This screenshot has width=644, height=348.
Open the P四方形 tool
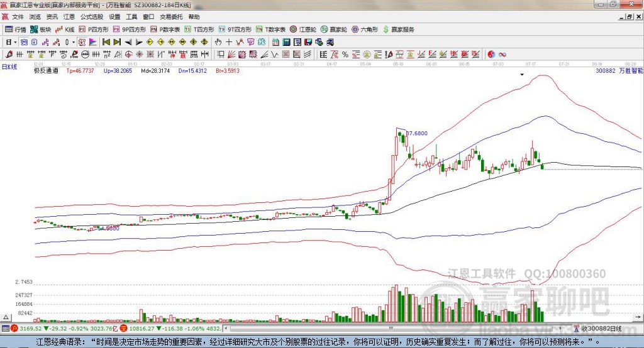(94, 30)
